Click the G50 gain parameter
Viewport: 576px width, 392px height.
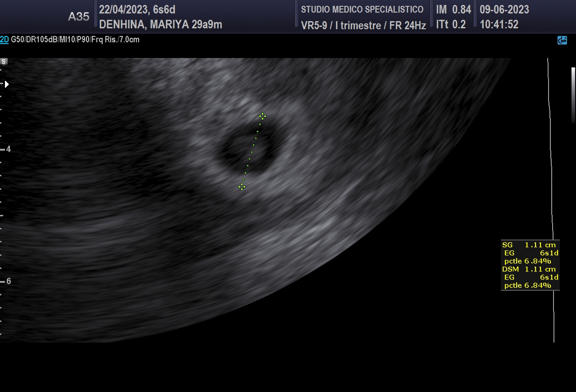click(x=17, y=40)
